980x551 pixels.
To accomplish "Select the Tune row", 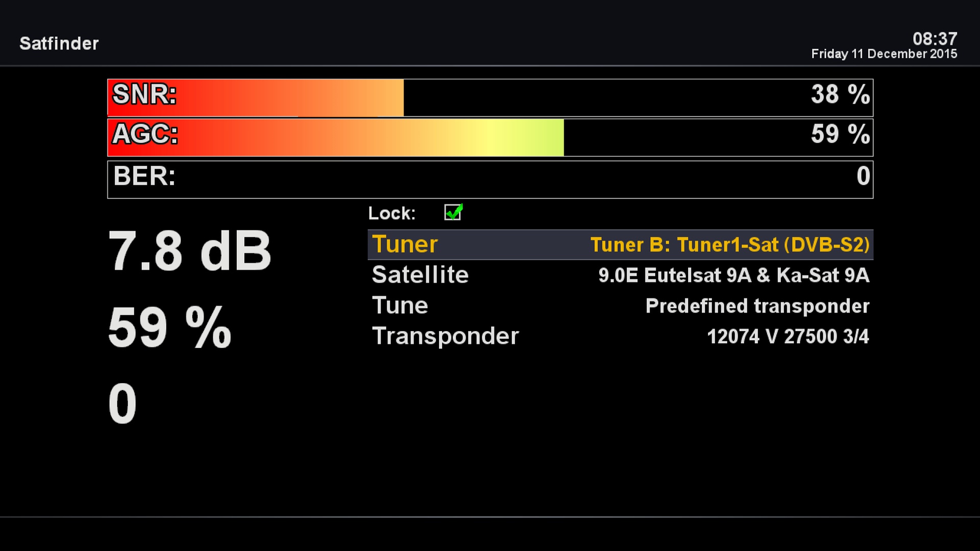I will (x=620, y=306).
